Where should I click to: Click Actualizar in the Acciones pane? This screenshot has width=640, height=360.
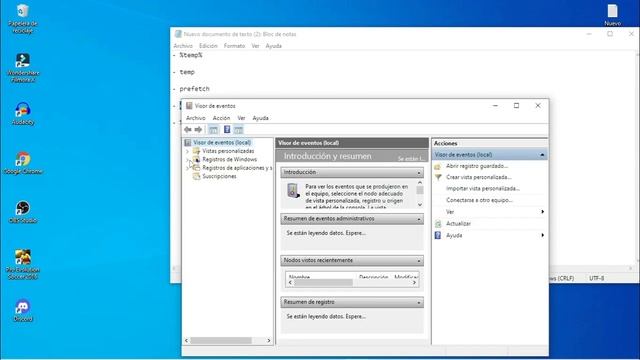[x=458, y=224]
